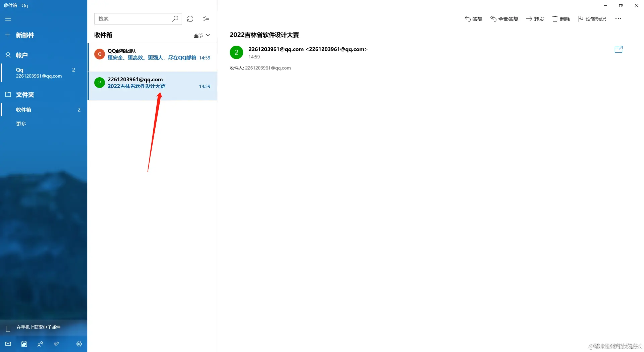
Task: Click 在手机上获取电子邮件 link
Action: click(x=38, y=327)
